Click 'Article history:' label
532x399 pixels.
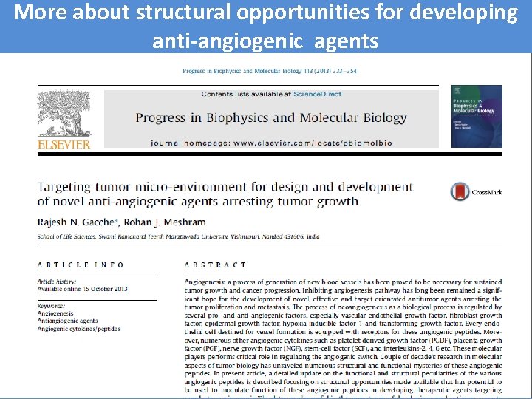tap(57, 282)
